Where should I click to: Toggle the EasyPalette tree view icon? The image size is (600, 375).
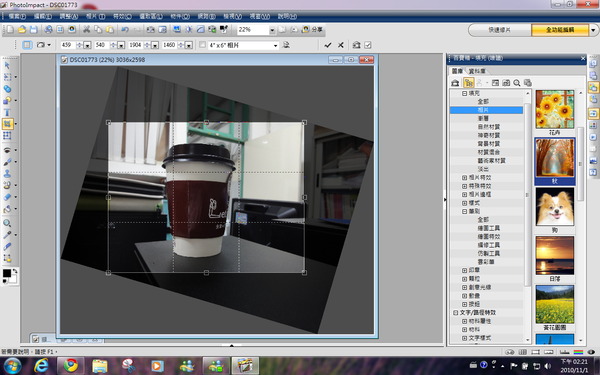[x=468, y=83]
